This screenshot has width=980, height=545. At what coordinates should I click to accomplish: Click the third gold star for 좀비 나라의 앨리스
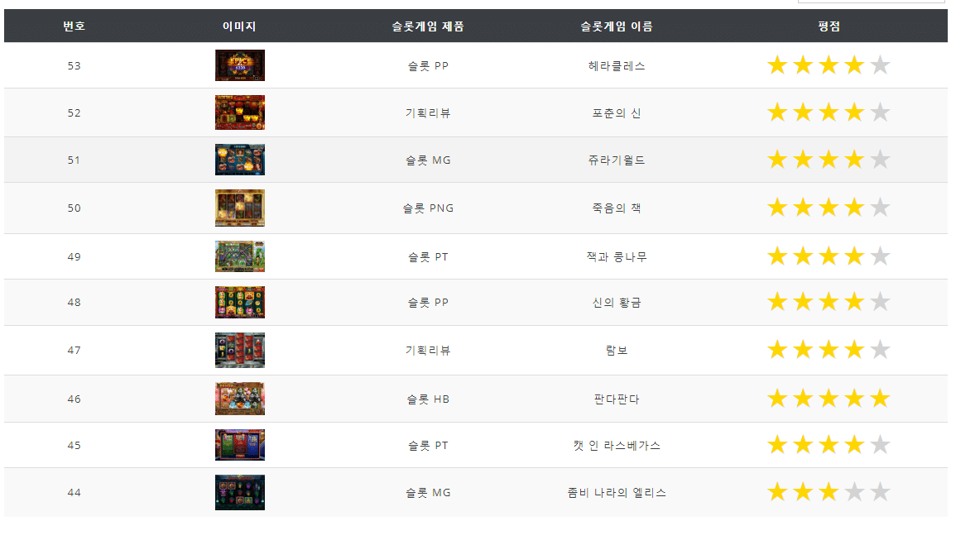829,491
